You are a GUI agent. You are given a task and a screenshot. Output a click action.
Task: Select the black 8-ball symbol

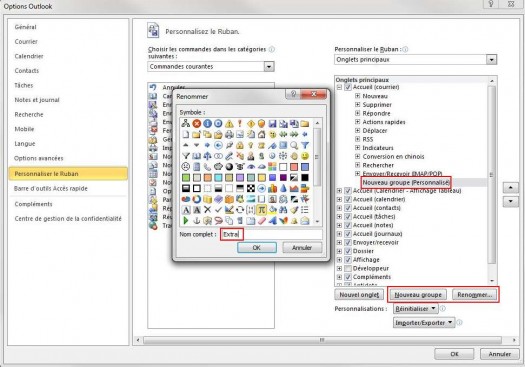229,167
